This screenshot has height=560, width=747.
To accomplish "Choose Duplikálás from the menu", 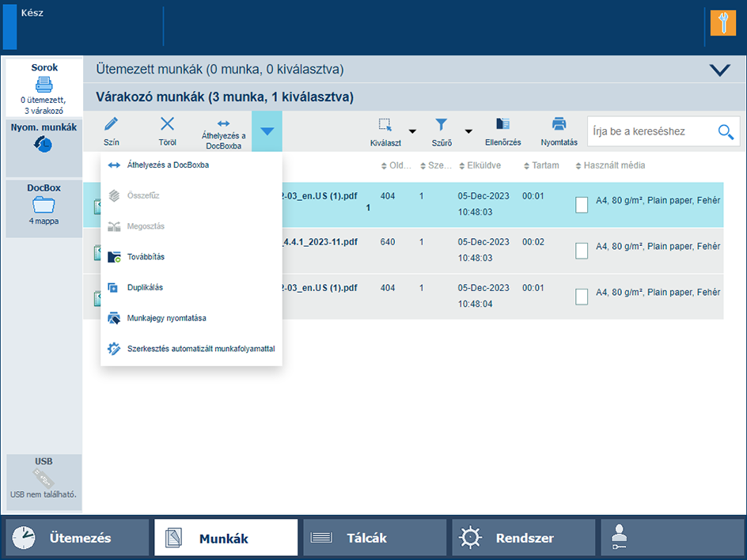I will (x=145, y=287).
